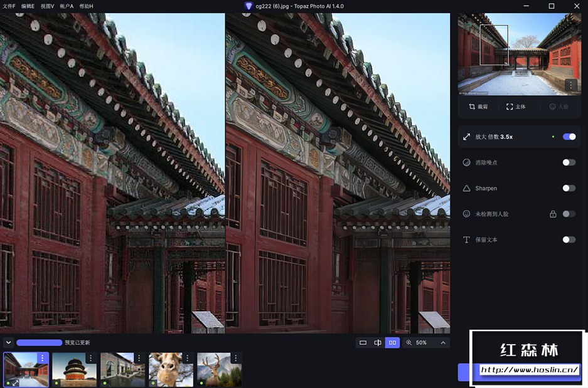
Task: Open the 文件F menu
Action: click(9, 6)
